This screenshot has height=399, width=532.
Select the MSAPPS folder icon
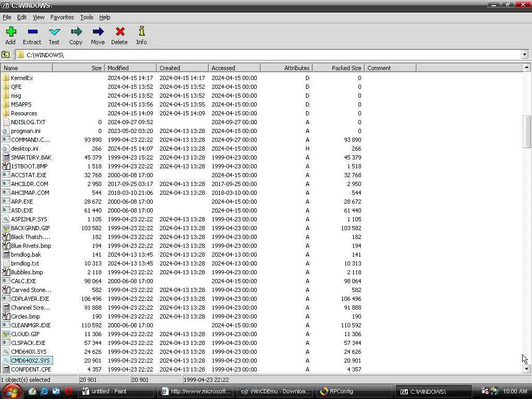coord(6,104)
